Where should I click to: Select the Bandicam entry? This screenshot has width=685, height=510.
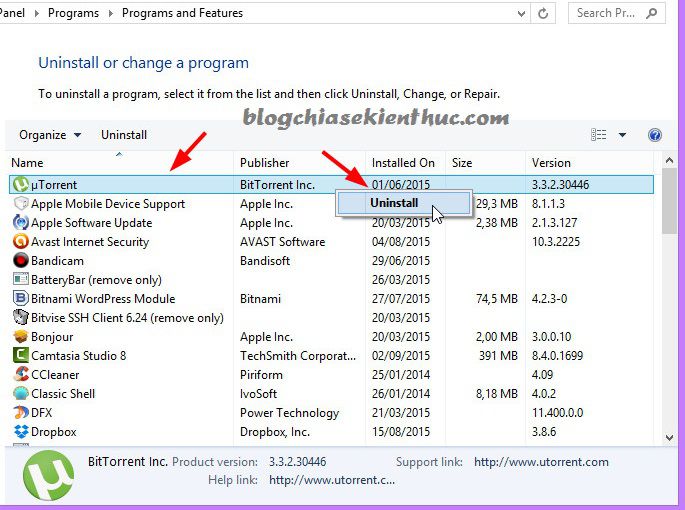pos(57,261)
